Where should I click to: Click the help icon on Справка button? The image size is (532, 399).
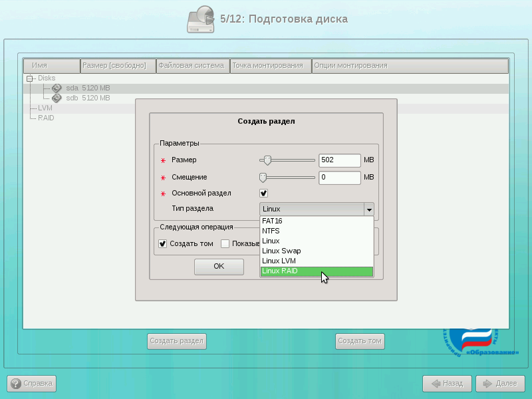tap(15, 384)
